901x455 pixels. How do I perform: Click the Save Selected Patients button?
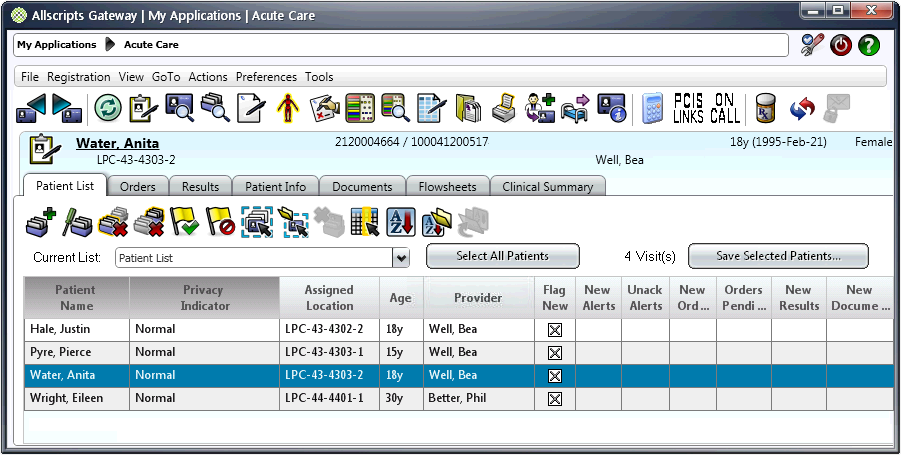tap(778, 256)
